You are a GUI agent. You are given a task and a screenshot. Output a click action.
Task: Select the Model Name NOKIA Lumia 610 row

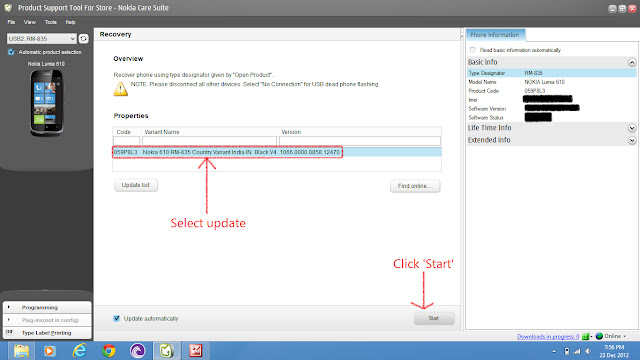point(551,82)
